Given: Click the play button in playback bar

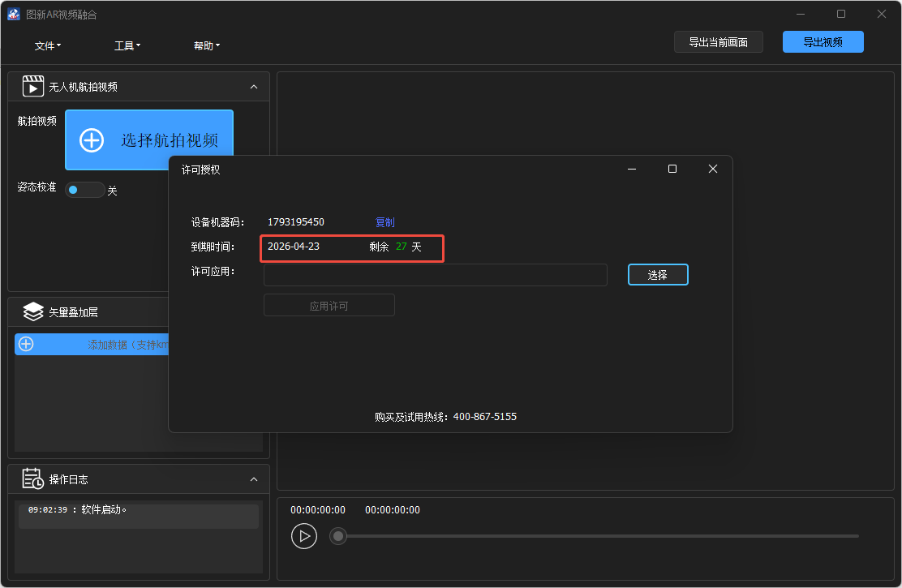Looking at the screenshot, I should click(304, 536).
